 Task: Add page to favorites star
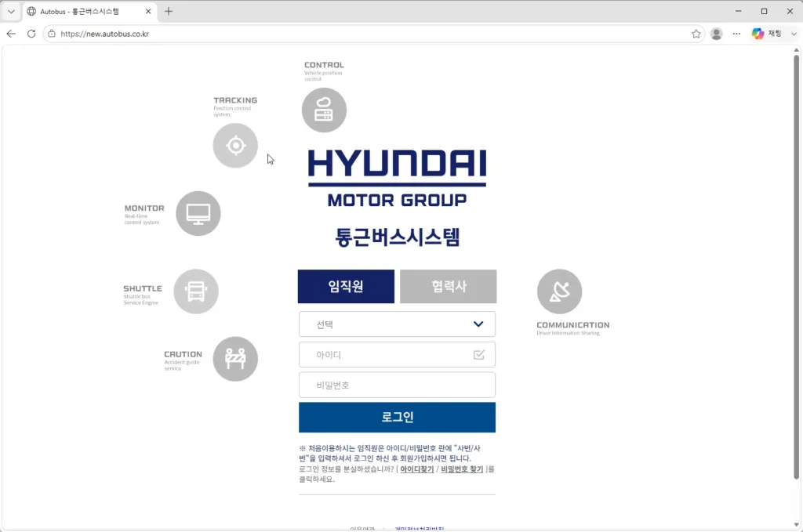tap(696, 34)
